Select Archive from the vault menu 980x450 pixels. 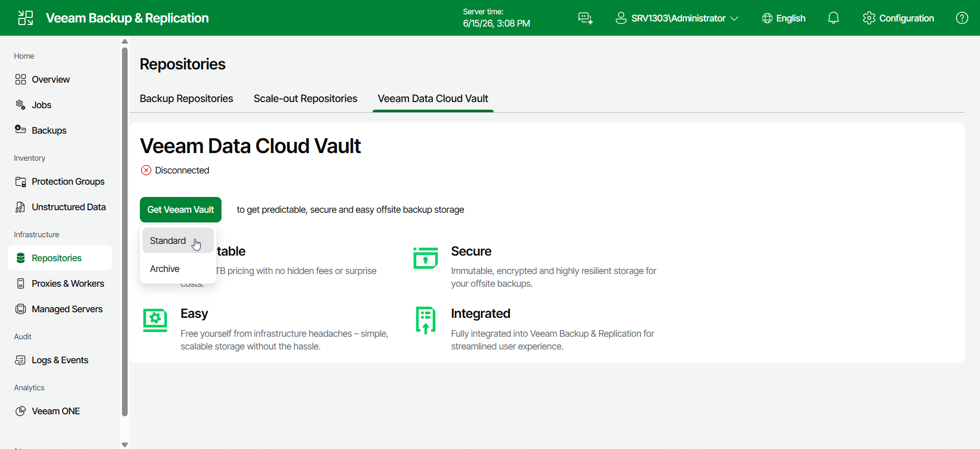coord(178,269)
